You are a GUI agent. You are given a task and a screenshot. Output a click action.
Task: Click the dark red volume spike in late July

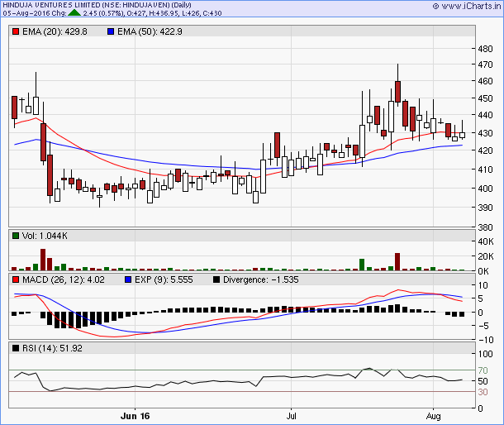click(x=397, y=261)
